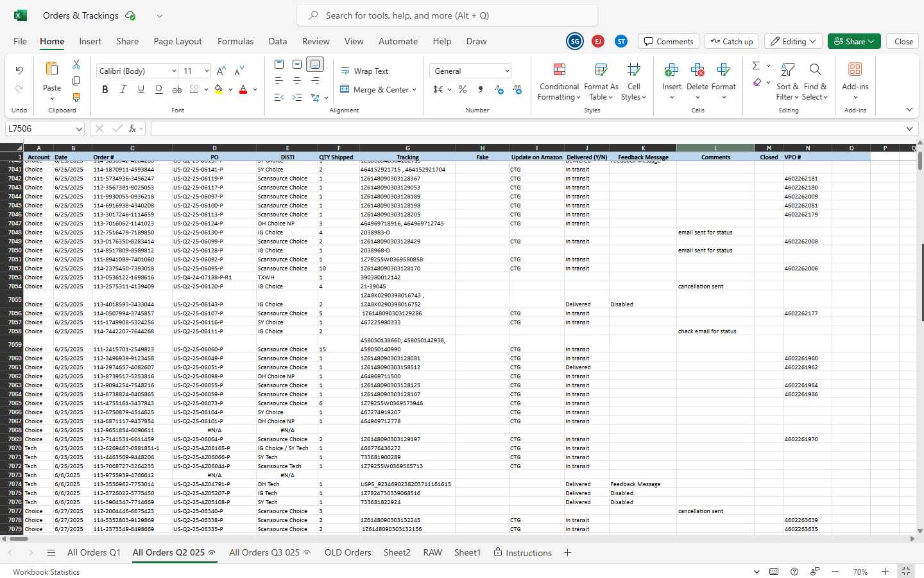
Task: Open the font name Calibri (Body) dropdown
Action: 173,71
